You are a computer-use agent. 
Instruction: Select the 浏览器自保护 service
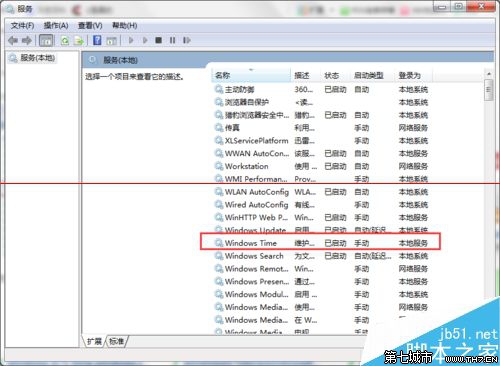[321, 102]
